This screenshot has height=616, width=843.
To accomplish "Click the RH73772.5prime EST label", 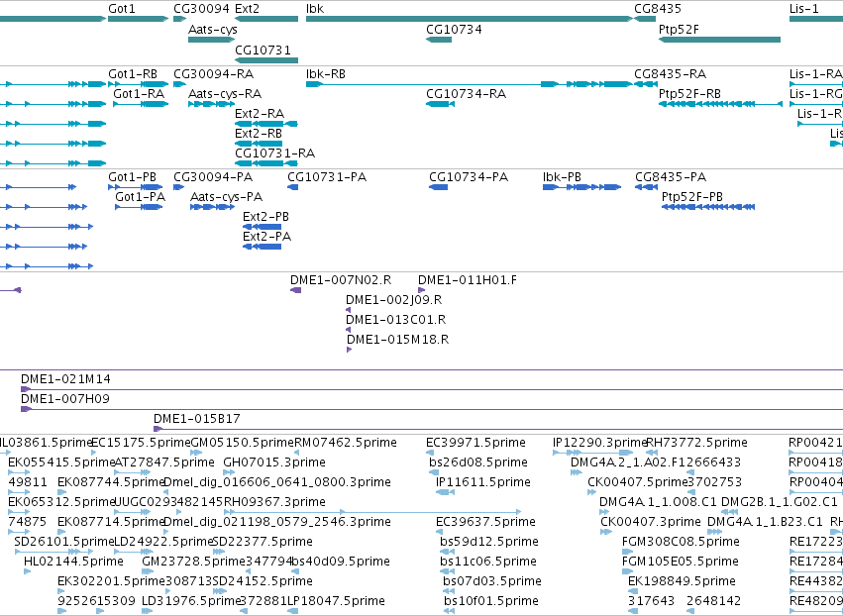I will [x=696, y=443].
